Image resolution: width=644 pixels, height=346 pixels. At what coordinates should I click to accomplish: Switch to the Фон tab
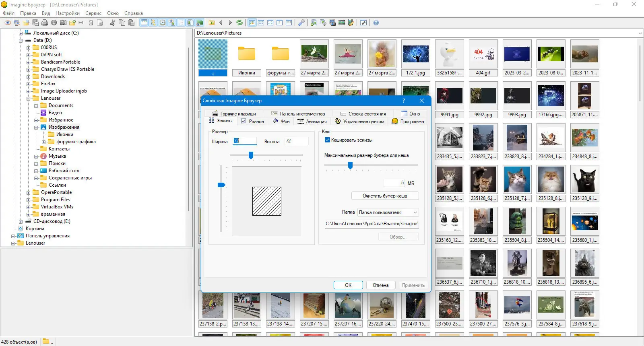(281, 121)
